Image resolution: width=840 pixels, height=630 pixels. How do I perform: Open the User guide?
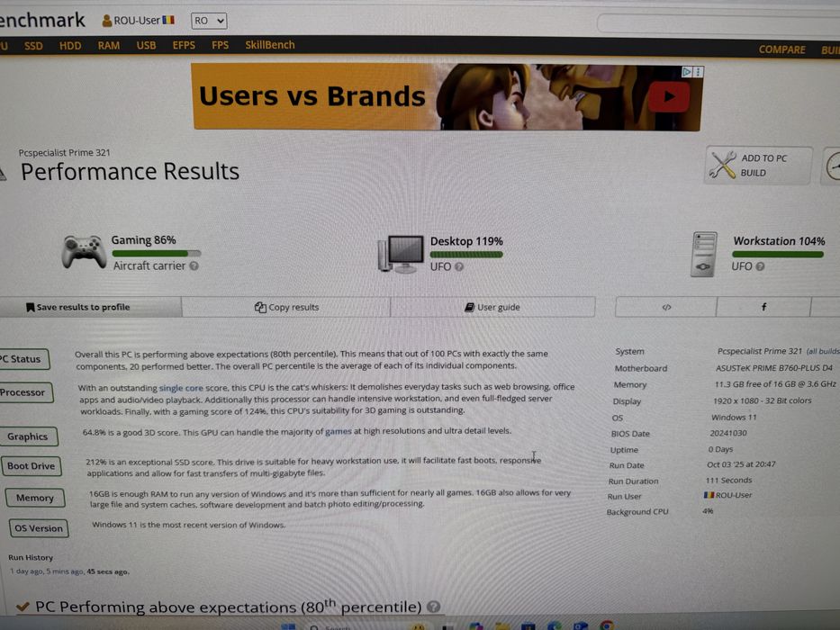(x=492, y=307)
